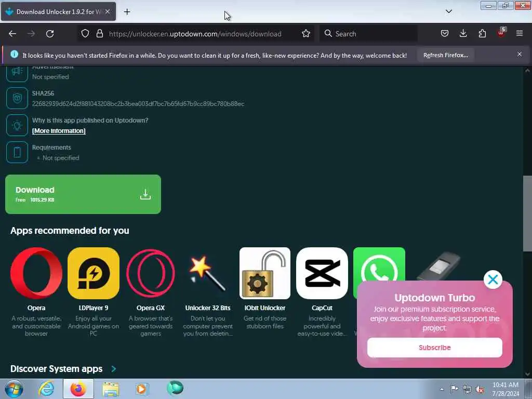
Task: Open the Unlocker 32 Bits wand icon
Action: tap(208, 273)
